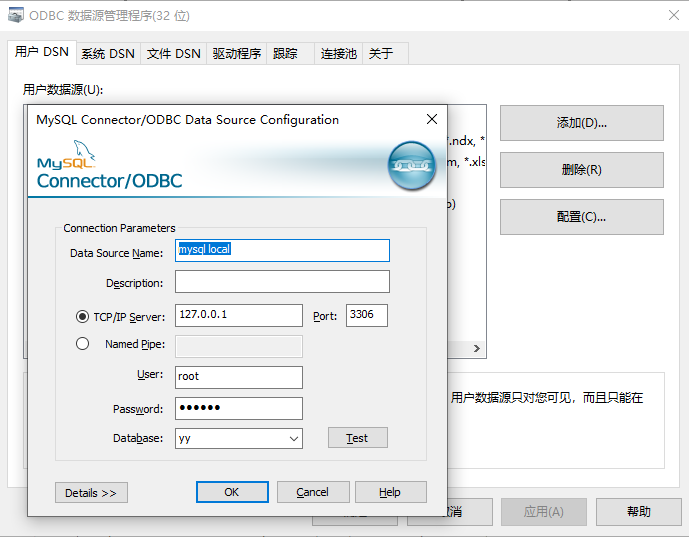Switch to the 文件 DSN tab
The height and width of the screenshot is (537, 689).
click(174, 54)
